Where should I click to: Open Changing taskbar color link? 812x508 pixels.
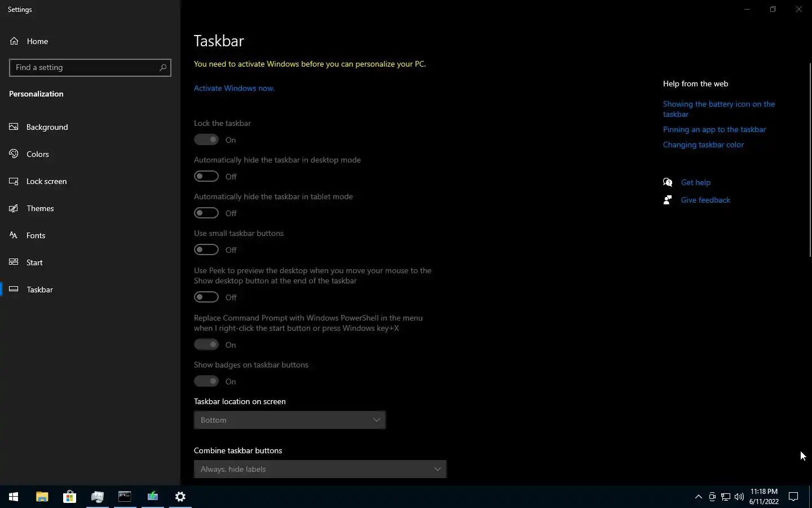point(703,144)
